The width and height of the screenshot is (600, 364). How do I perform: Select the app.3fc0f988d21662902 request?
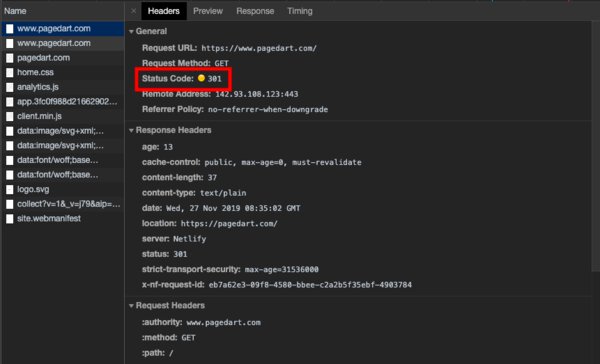coord(63,101)
